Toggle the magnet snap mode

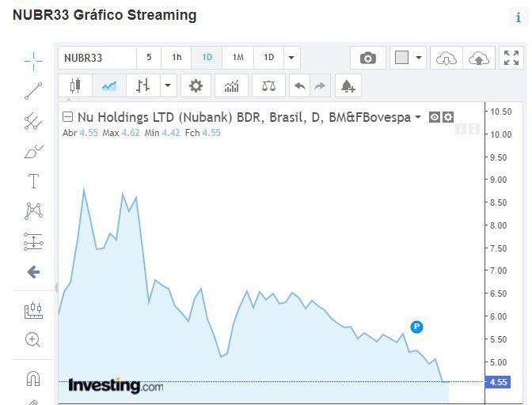pyautogui.click(x=33, y=379)
